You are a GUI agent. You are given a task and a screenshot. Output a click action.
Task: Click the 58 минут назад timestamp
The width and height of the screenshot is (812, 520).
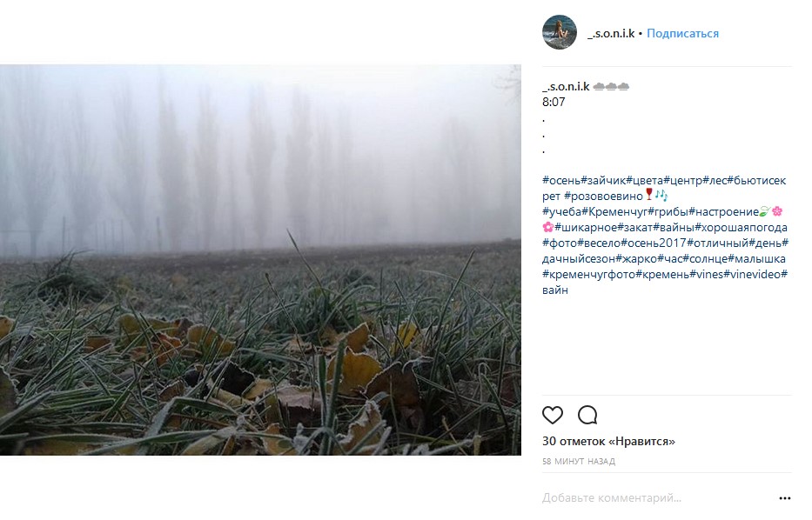pos(578,462)
